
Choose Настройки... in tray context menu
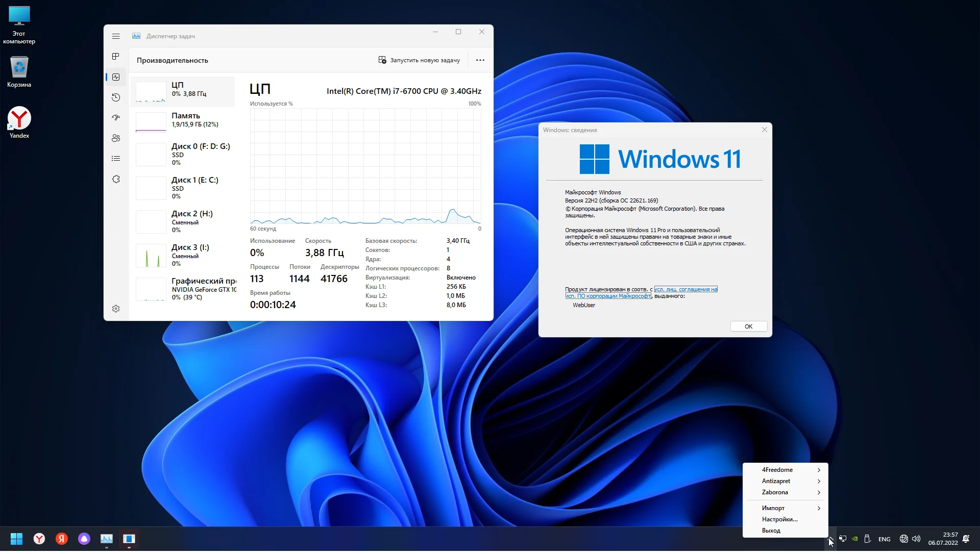[x=779, y=519]
